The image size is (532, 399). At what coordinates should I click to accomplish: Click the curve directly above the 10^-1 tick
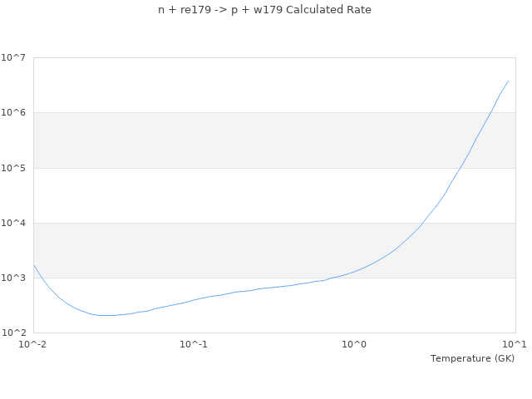tap(194, 299)
